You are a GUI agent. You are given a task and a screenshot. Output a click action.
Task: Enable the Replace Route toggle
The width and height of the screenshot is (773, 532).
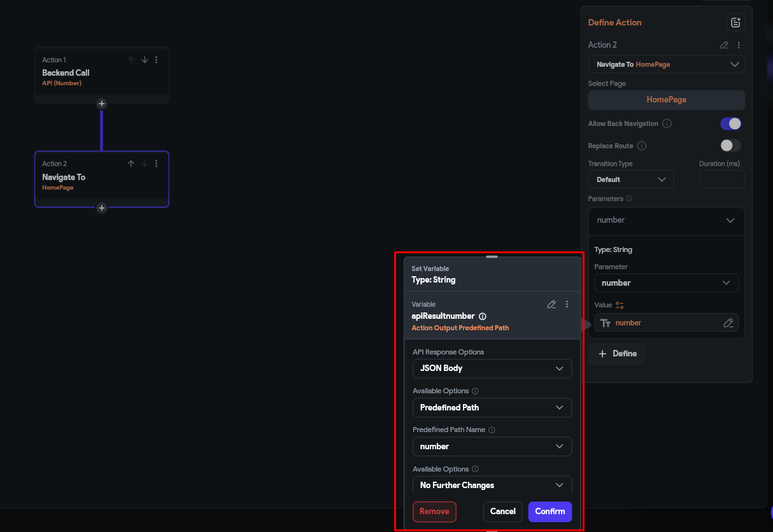point(730,146)
